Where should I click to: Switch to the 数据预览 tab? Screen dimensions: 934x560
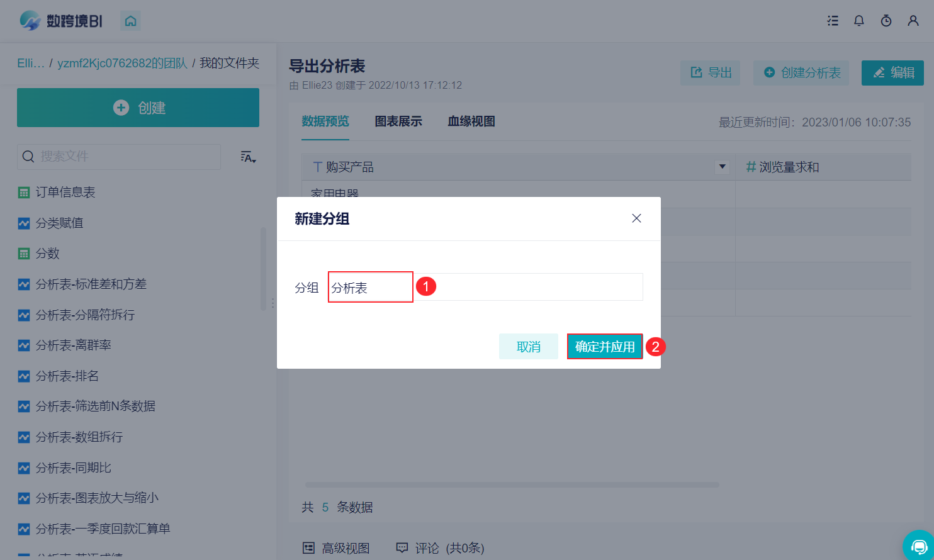[325, 121]
